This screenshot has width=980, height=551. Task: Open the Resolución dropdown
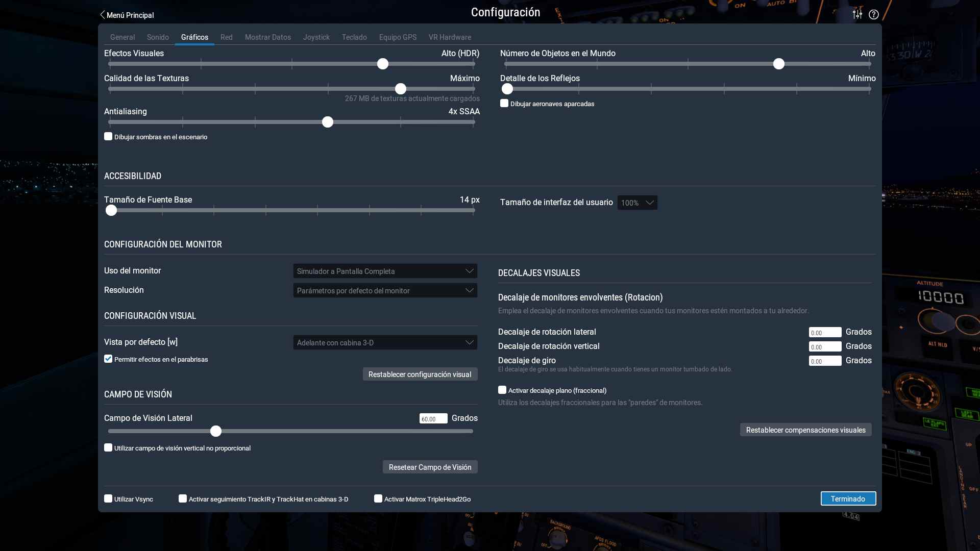pyautogui.click(x=385, y=290)
